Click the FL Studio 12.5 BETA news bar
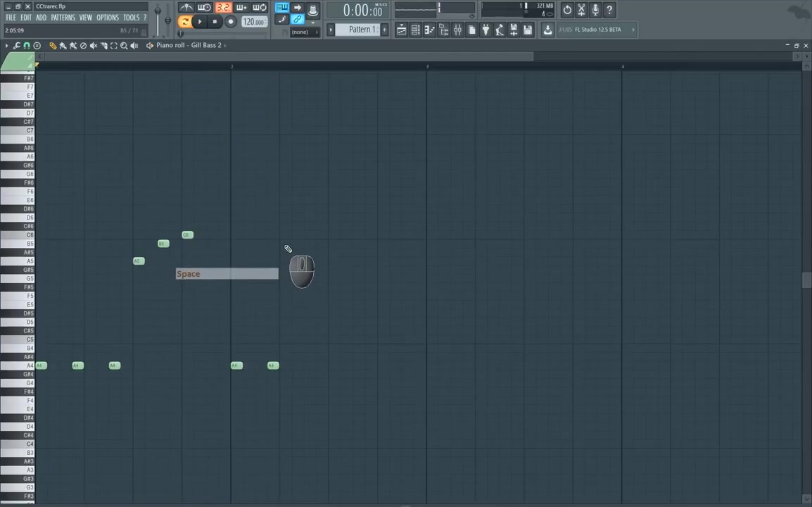This screenshot has height=507, width=812. [x=596, y=29]
